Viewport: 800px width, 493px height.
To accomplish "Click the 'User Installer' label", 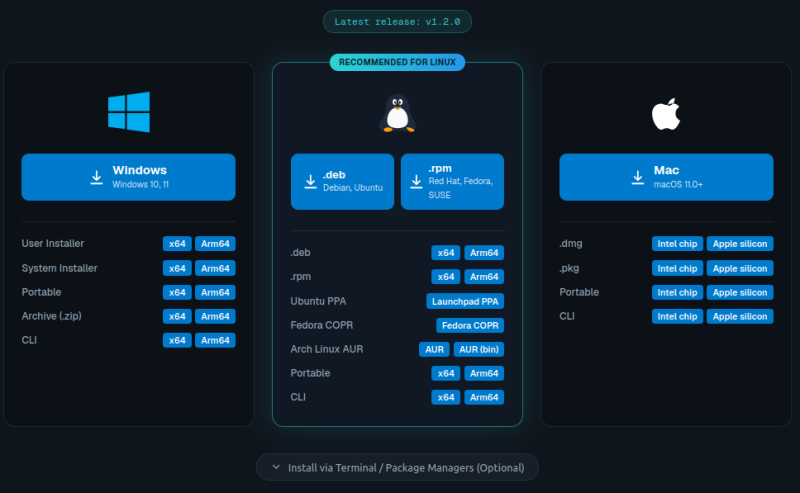I will pyautogui.click(x=53, y=243).
